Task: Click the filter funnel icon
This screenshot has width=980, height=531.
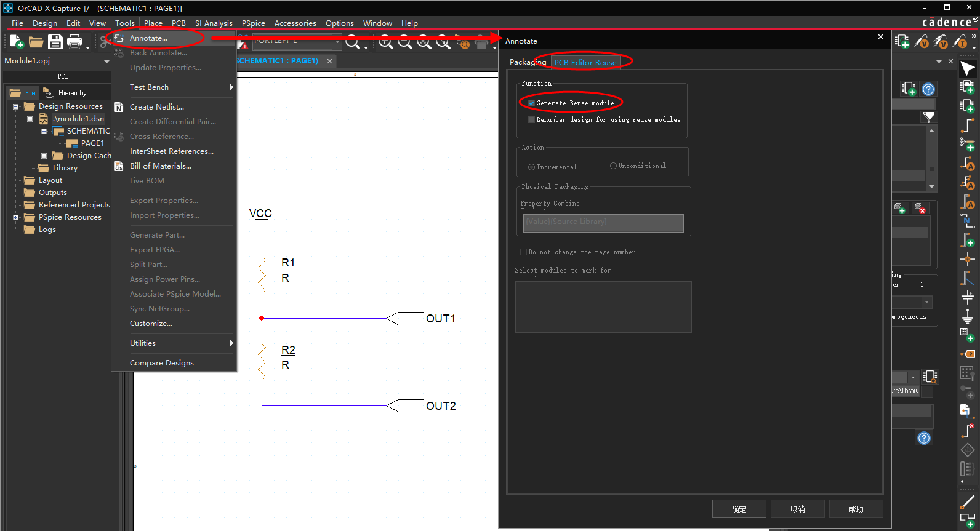Action: 929,116
